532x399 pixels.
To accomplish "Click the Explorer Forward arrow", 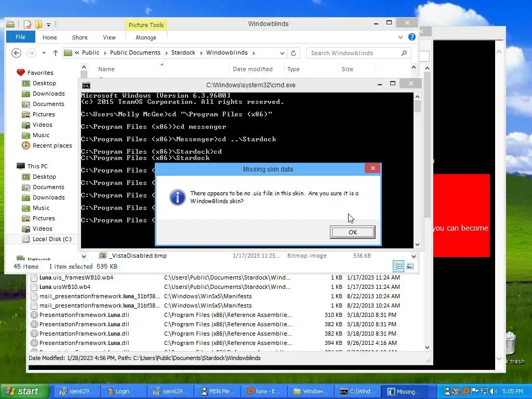I will click(31, 53).
